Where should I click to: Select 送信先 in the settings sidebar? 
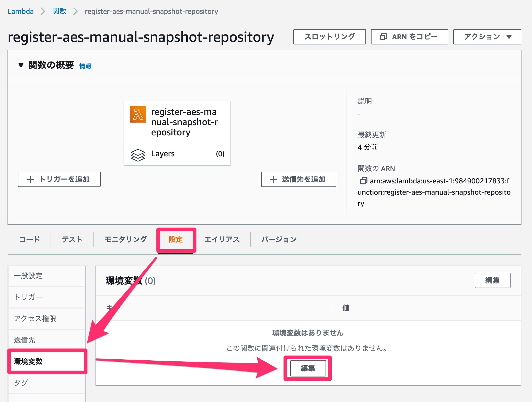(47, 340)
